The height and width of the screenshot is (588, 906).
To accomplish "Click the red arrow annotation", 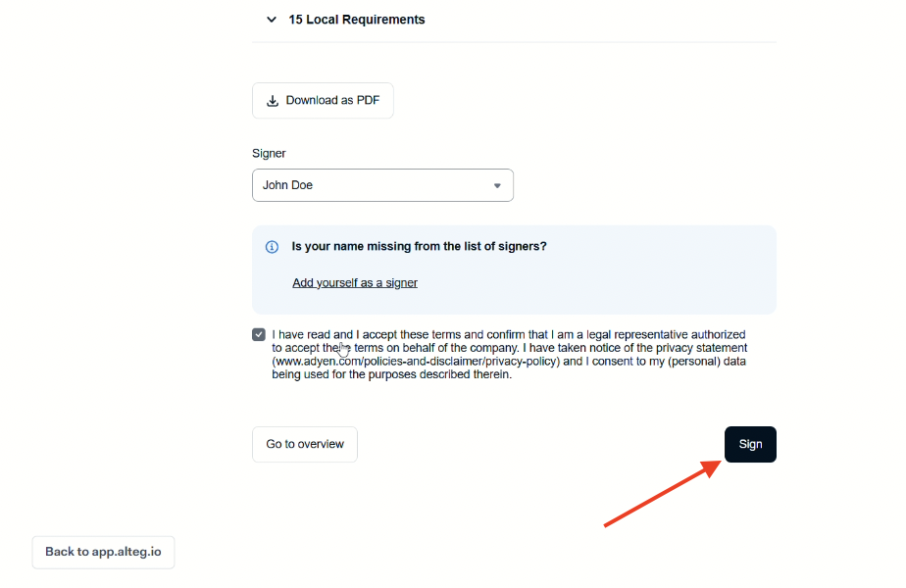I will 657,495.
